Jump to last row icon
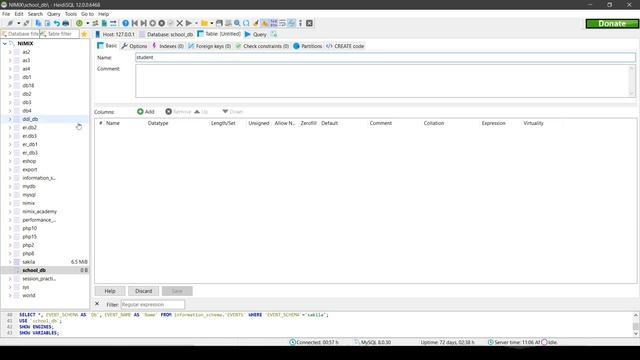The height and width of the screenshot is (360, 640). click(x=144, y=23)
